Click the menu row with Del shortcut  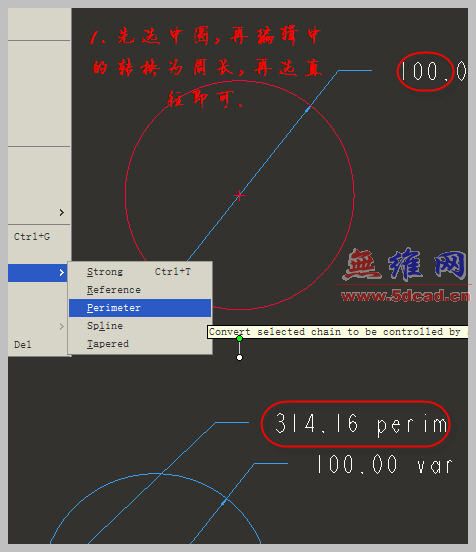coord(39,344)
